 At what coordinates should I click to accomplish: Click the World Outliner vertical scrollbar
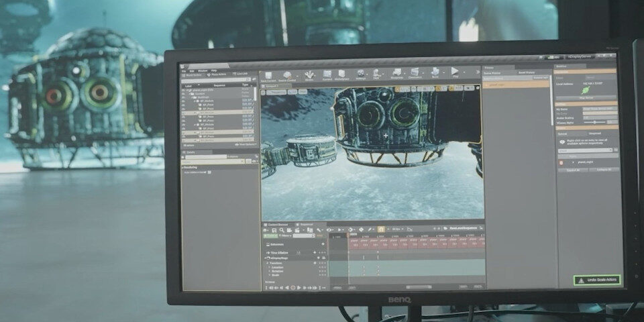click(255, 95)
